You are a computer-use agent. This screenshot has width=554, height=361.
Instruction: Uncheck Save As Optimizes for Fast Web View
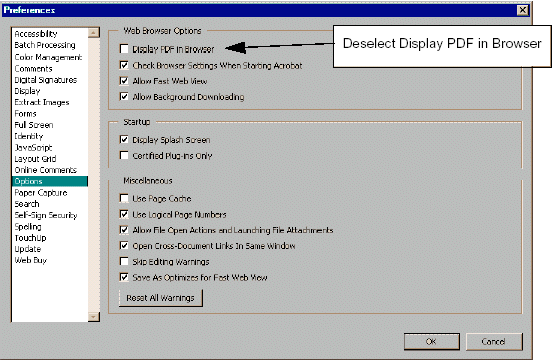pos(124,277)
